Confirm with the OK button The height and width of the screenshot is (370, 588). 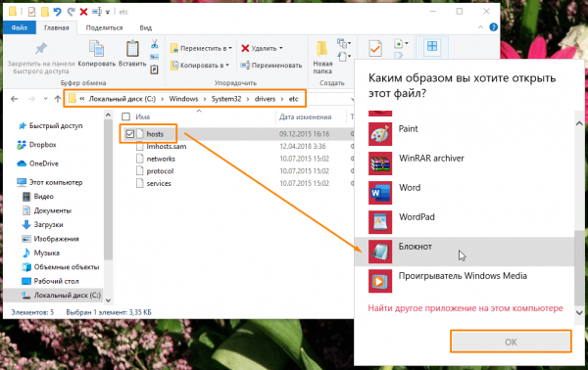pyautogui.click(x=511, y=342)
